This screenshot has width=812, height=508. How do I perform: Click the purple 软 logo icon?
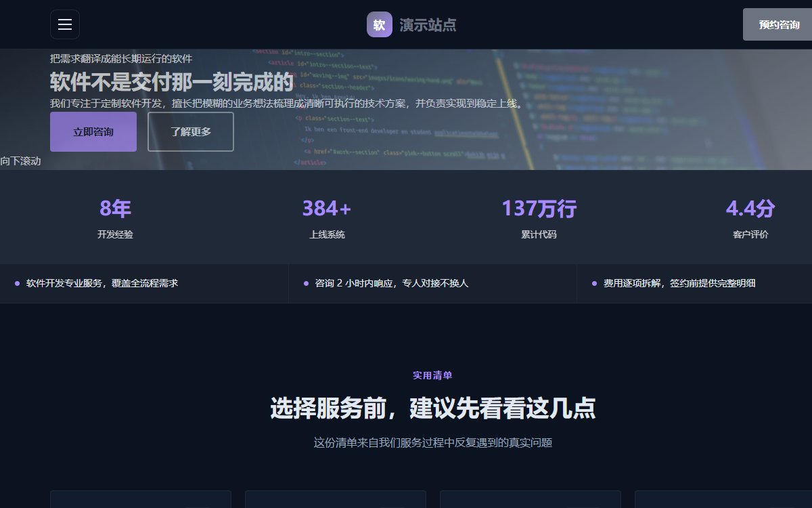(x=380, y=24)
